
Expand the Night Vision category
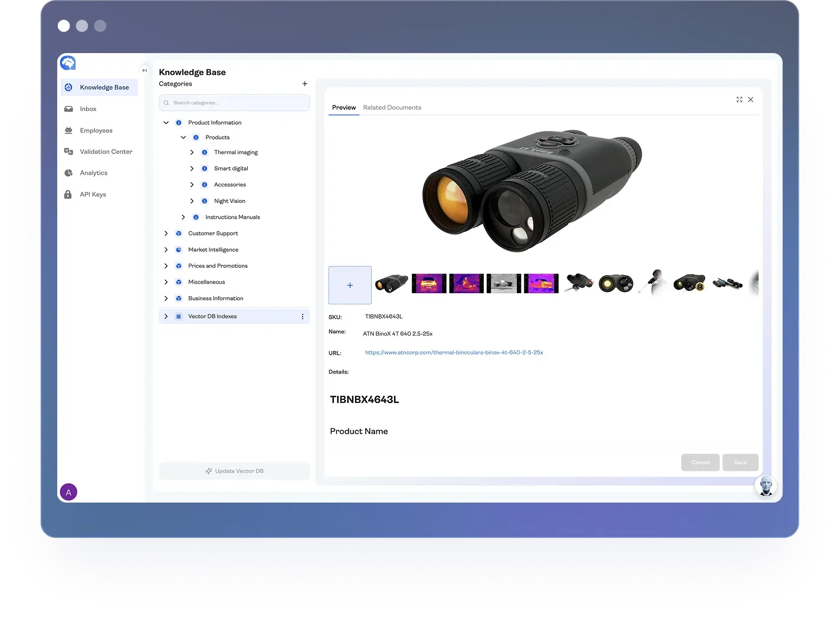(192, 201)
